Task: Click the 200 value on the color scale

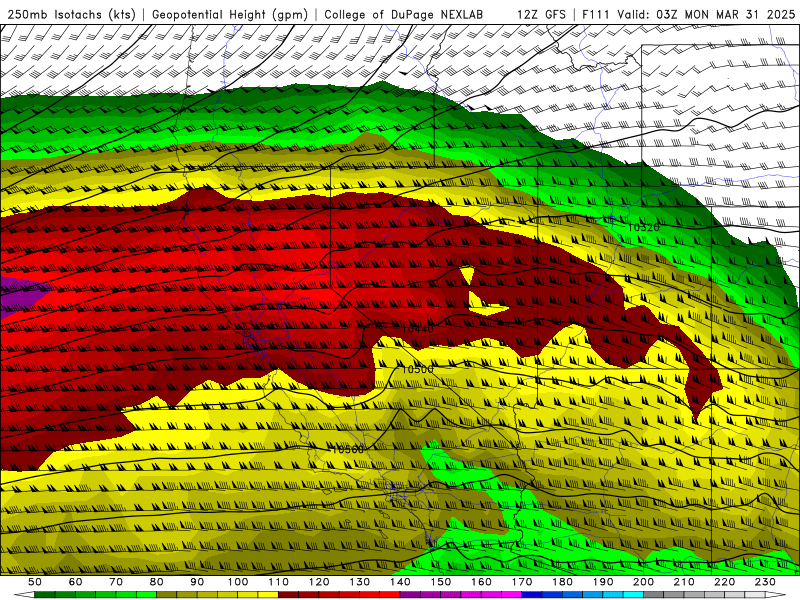Action: [x=644, y=582]
